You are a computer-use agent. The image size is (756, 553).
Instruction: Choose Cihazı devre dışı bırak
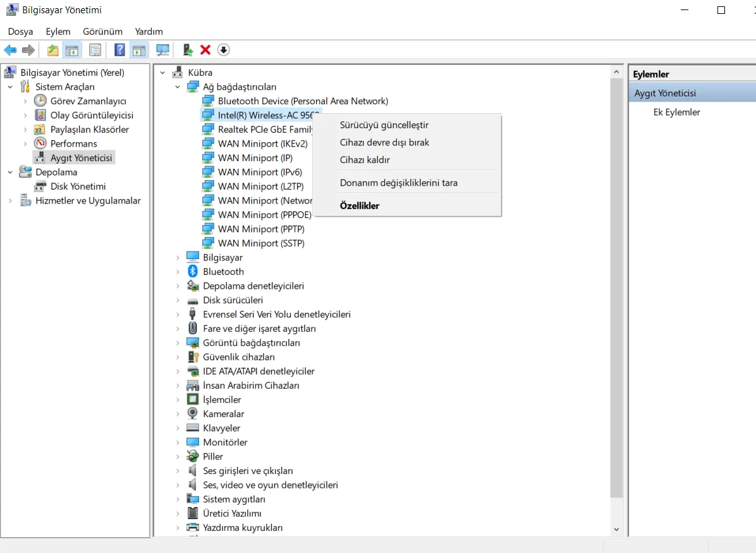[407, 142]
